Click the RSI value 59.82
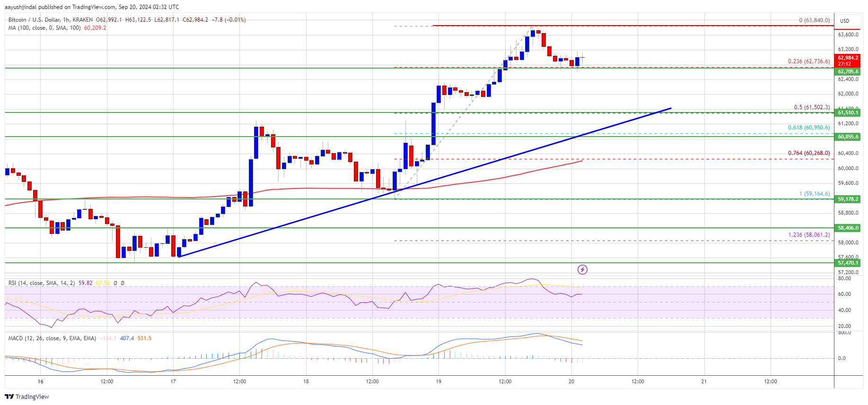Viewport: 868px width, 405px height. tap(86, 283)
